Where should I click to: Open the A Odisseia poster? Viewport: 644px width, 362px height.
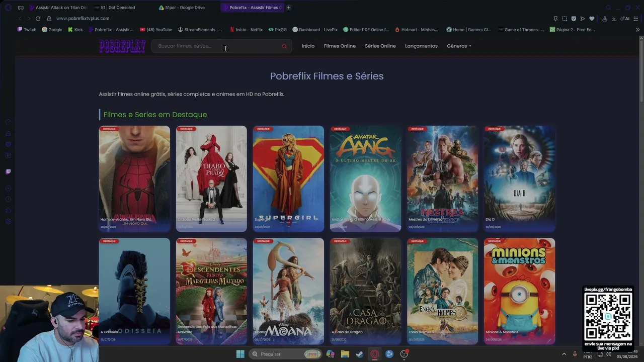point(134,291)
